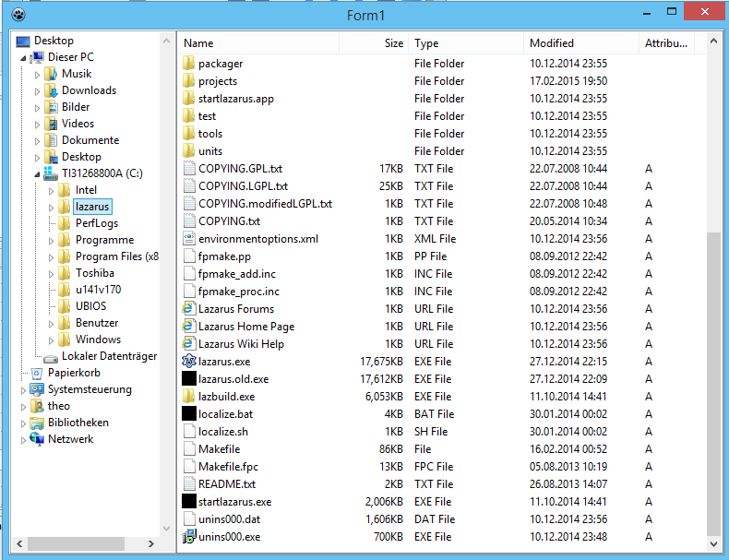Sort by the Type column header
729x560 pixels.
[466, 43]
